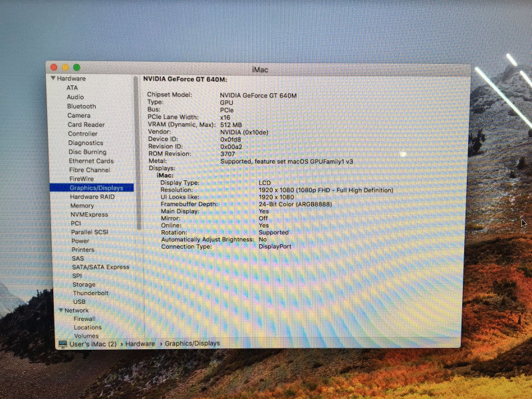Screen dimensions: 532x399
Task: Show the Diagnostics entry
Action: [86, 143]
